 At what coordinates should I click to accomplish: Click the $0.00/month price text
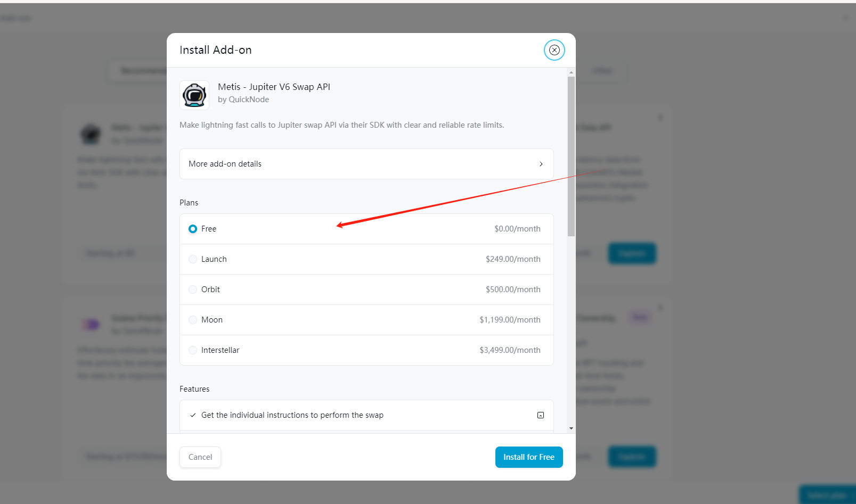pyautogui.click(x=517, y=229)
